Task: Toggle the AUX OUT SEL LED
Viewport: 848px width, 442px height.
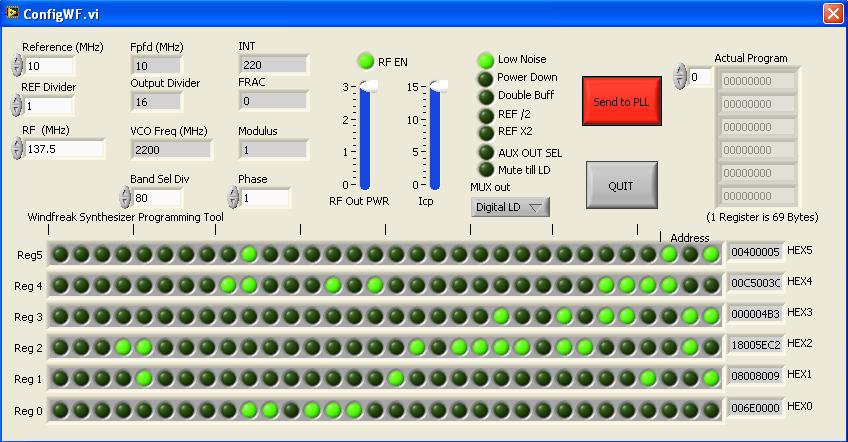Action: tap(486, 153)
